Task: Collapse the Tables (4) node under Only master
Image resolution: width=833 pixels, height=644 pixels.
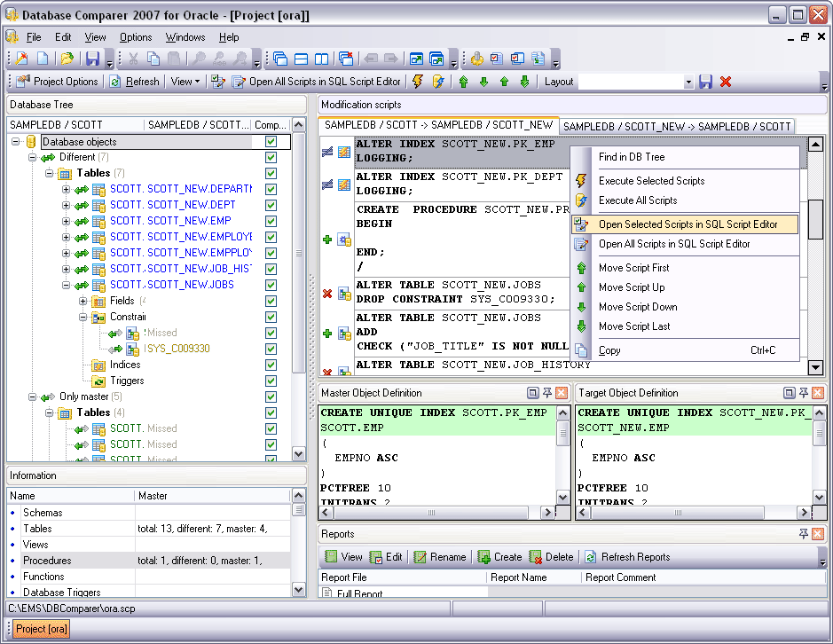Action: pos(49,412)
